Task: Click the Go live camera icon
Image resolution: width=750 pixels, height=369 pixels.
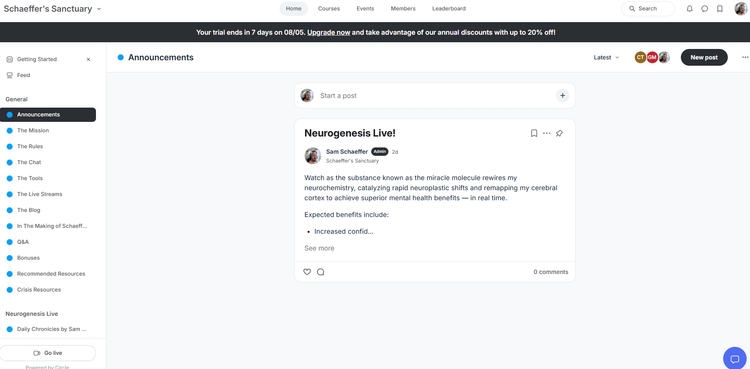Action: (37, 353)
